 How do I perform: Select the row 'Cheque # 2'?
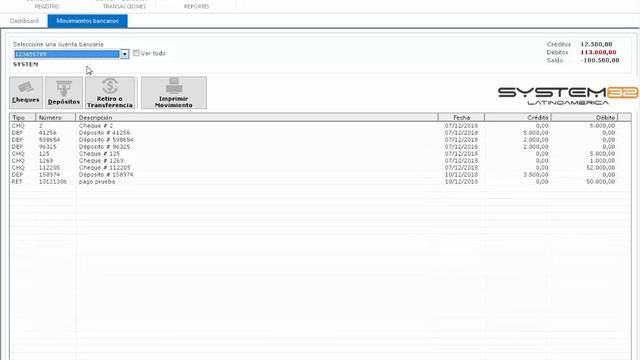click(x=320, y=126)
